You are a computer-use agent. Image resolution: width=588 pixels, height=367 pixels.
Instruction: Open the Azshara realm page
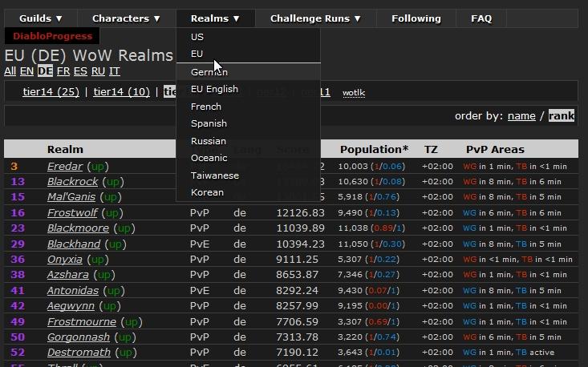(68, 275)
